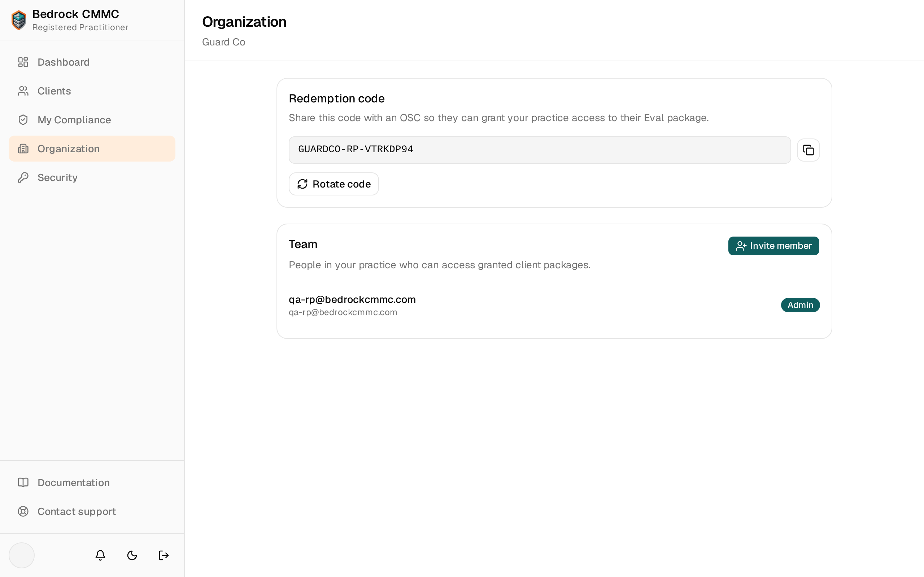Click the Rotate code button
This screenshot has height=577, width=924.
point(334,184)
